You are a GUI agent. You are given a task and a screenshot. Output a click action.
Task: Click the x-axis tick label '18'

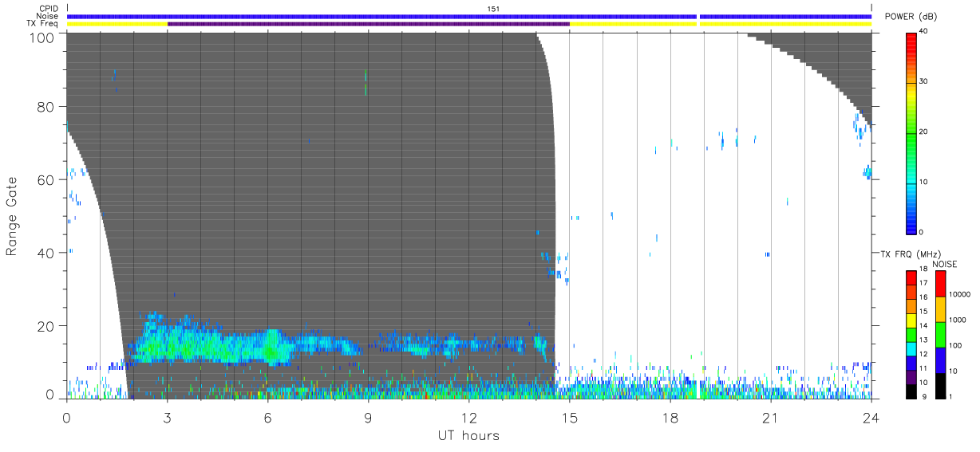click(670, 418)
